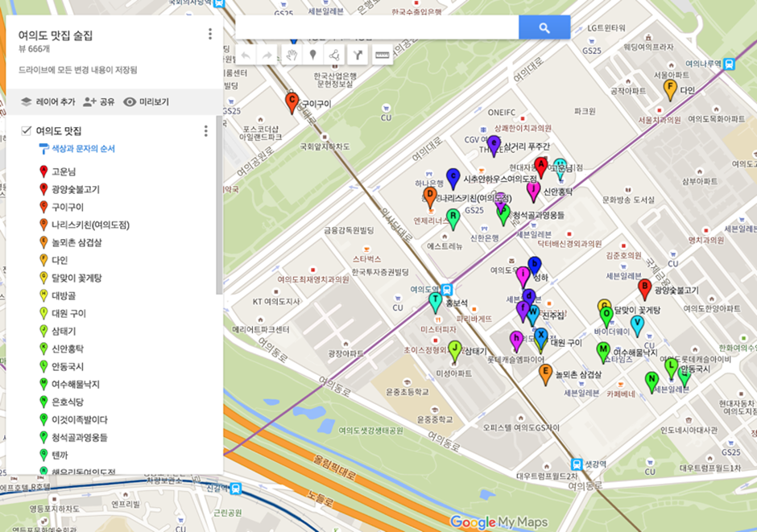Click blue pin b at 성하
The width and height of the screenshot is (757, 532).
click(x=534, y=267)
